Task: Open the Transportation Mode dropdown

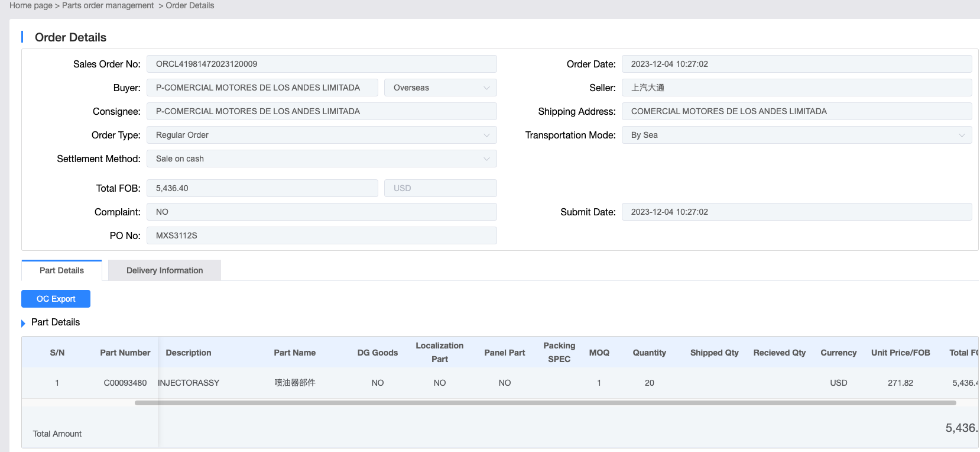Action: coord(796,135)
